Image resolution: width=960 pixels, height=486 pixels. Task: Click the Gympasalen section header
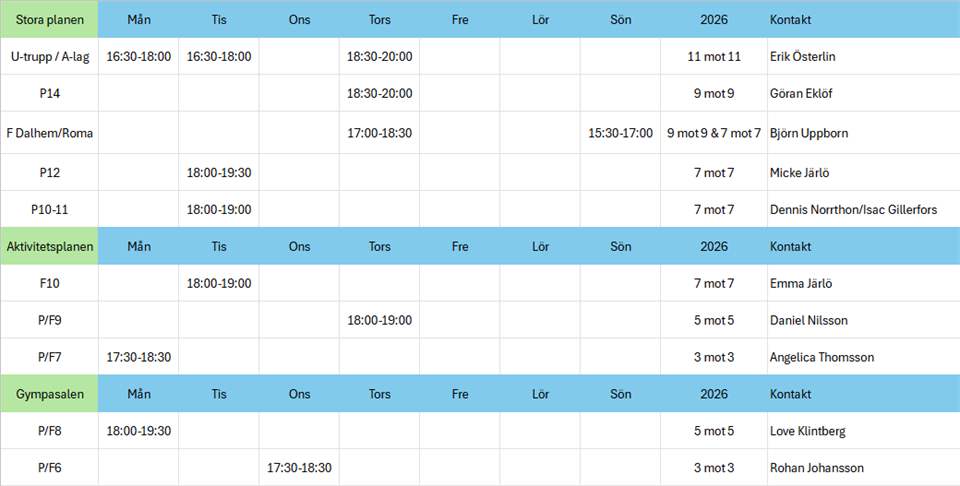click(49, 394)
